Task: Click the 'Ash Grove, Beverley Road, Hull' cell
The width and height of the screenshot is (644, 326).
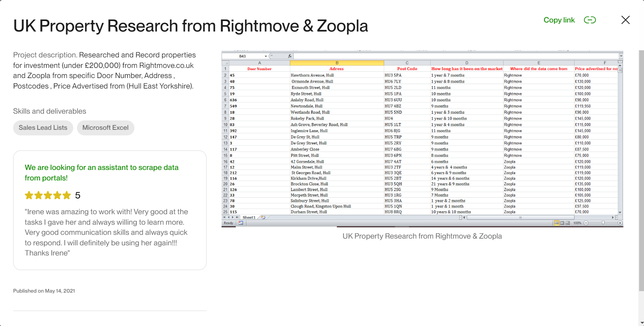Action: point(337,125)
